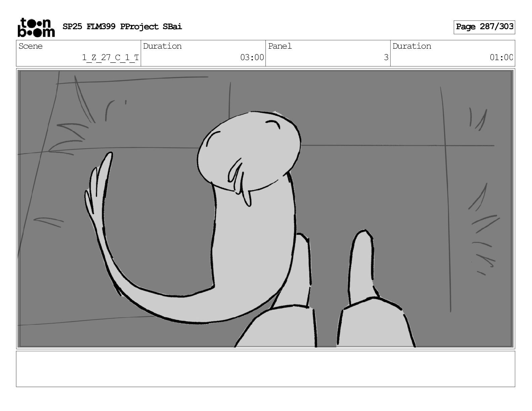Select the project title 'SP25 FLM399 PProject SBai'

pos(122,27)
